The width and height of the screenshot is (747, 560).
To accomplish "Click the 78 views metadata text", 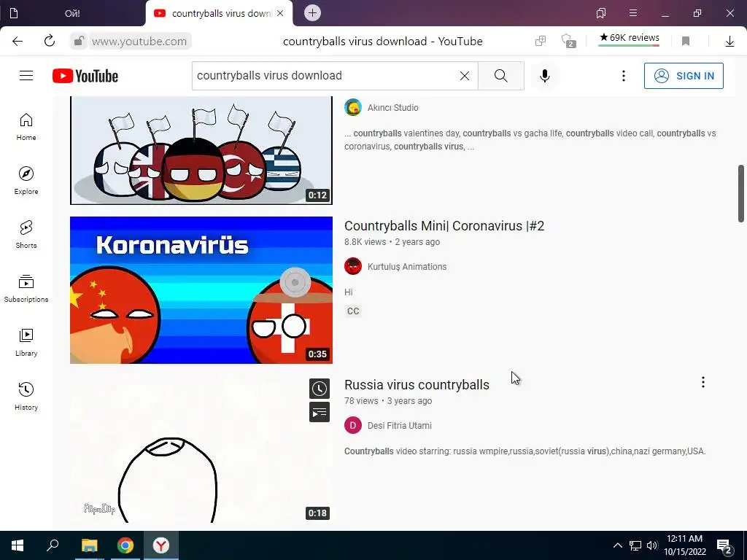I will click(361, 401).
